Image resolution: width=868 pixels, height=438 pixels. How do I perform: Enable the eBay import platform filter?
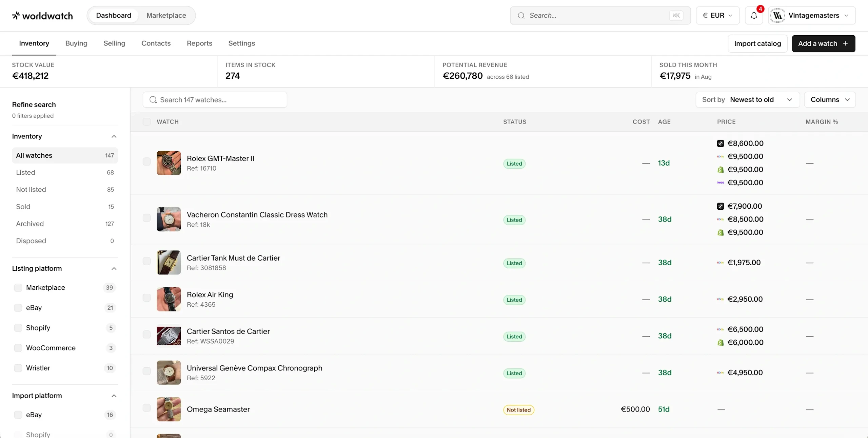pos(18,415)
